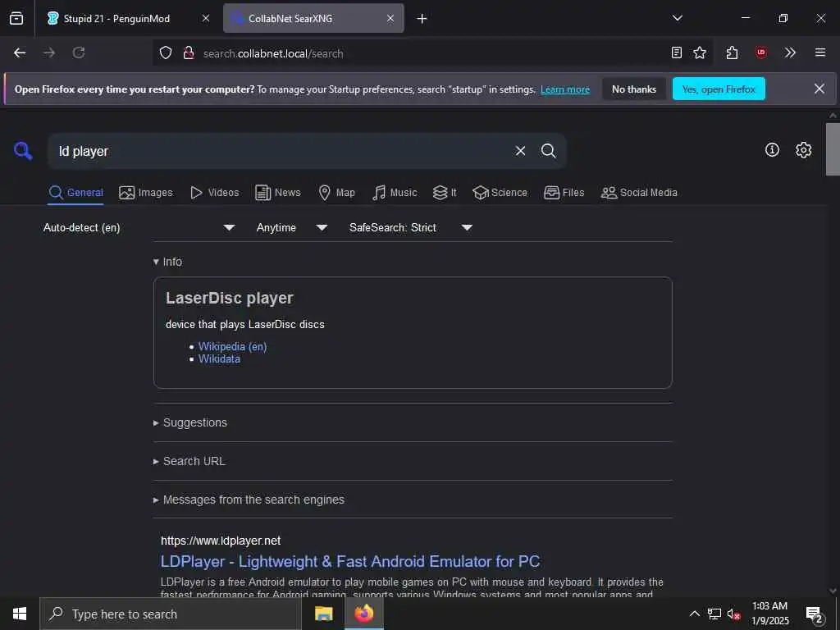
Task: Select the Social Media search category
Action: point(639,192)
